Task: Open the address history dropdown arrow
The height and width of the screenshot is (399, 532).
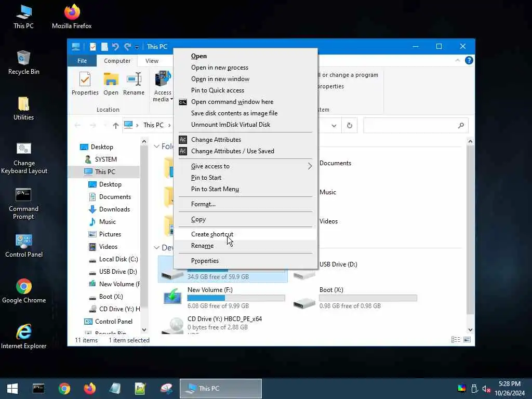Action: tap(334, 126)
